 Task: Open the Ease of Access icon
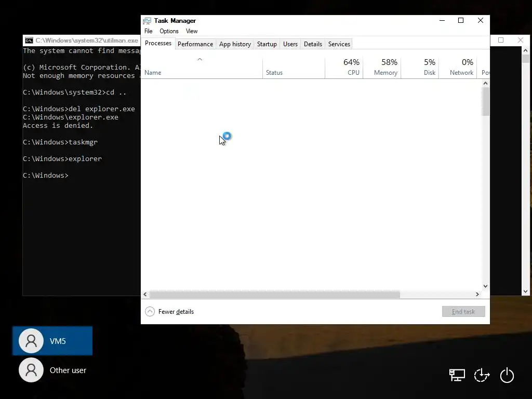[x=482, y=375]
